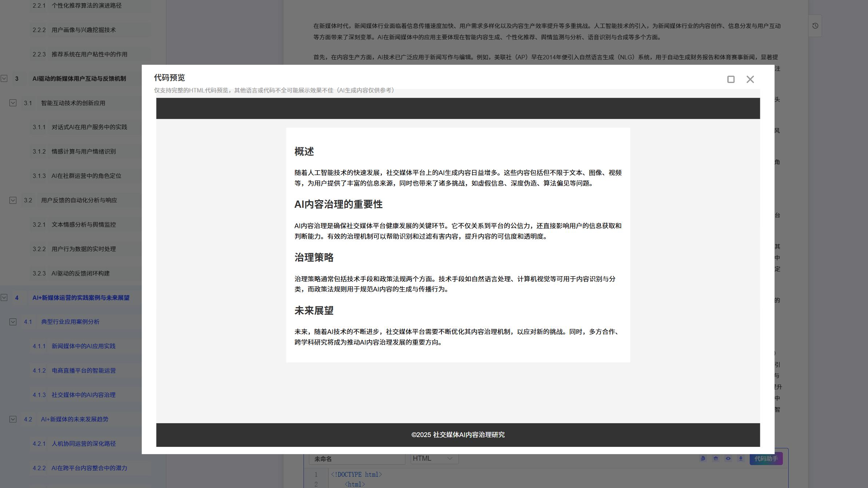Click the copy code icon
This screenshot has width=868, height=488.
click(703, 459)
